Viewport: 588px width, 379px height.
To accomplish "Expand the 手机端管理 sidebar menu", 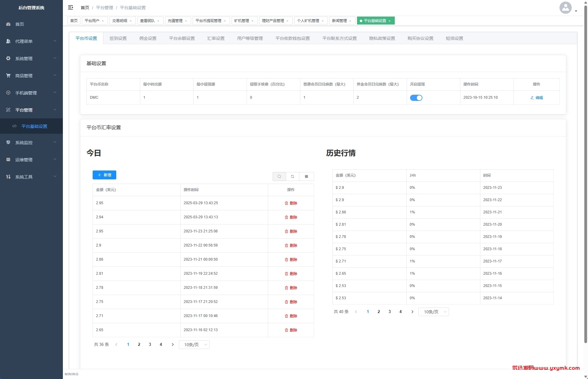I will pos(31,93).
